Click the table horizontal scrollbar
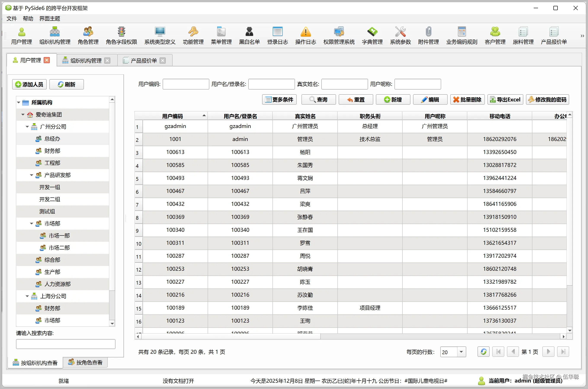The image size is (588, 389). pyautogui.click(x=231, y=337)
